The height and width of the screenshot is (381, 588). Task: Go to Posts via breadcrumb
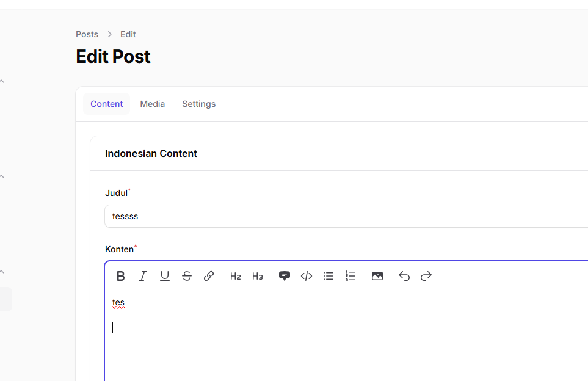pyautogui.click(x=87, y=34)
